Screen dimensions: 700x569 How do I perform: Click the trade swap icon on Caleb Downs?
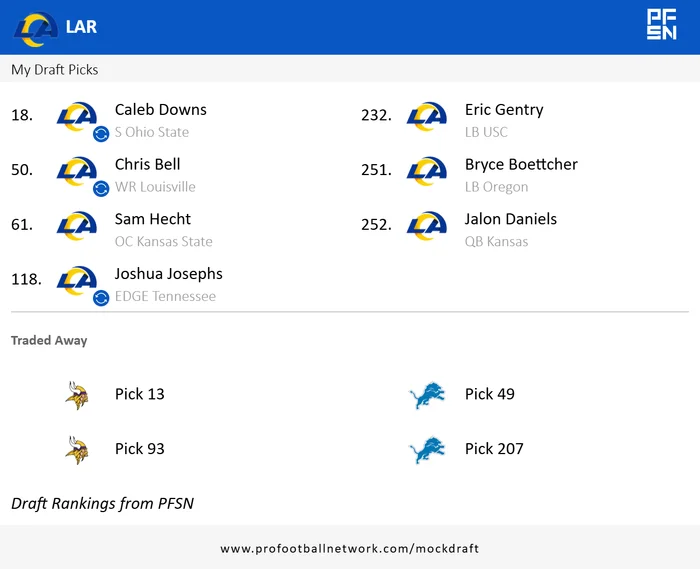click(101, 134)
